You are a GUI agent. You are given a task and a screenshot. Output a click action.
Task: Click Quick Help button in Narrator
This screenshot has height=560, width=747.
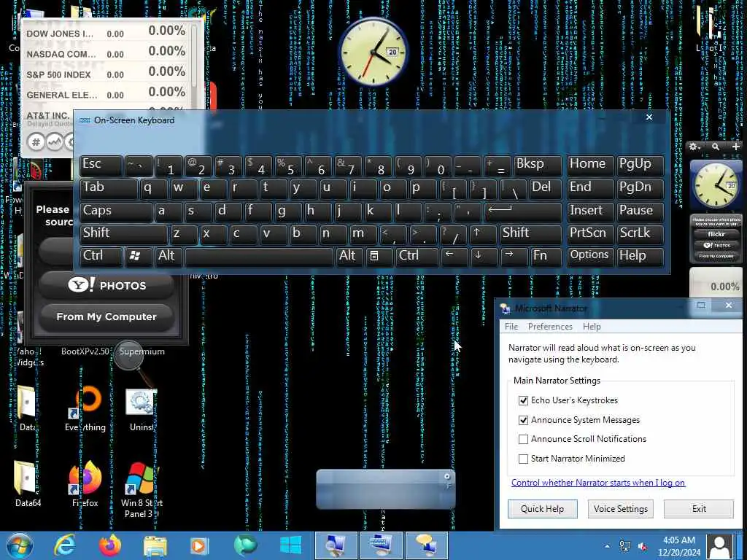[542, 508]
